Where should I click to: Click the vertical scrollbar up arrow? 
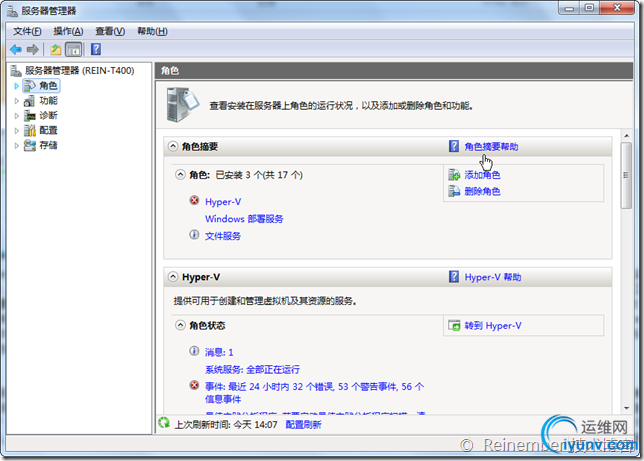click(626, 135)
